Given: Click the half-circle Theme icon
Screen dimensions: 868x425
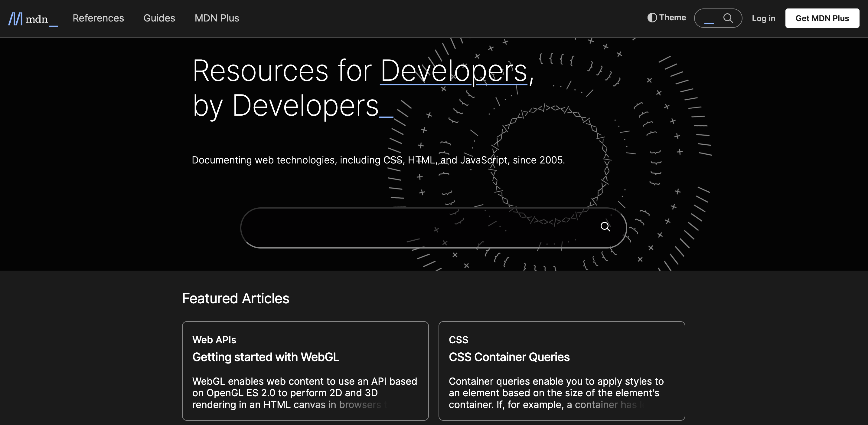Looking at the screenshot, I should pyautogui.click(x=652, y=18).
